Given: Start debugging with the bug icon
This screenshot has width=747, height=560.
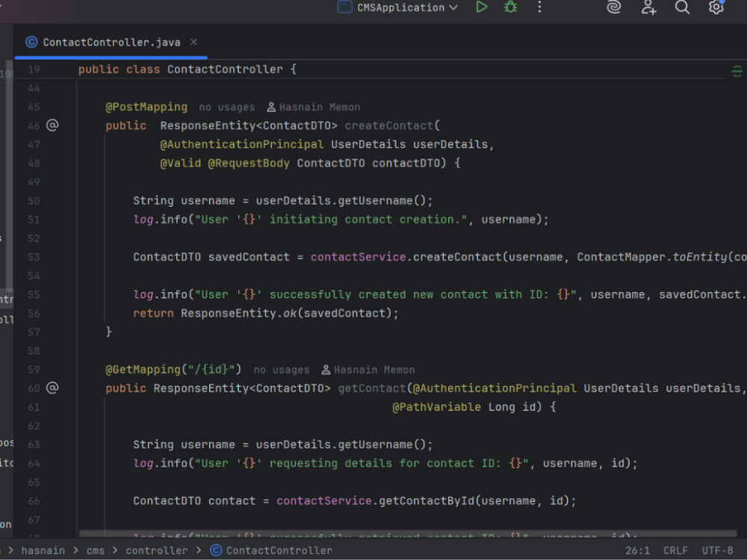Looking at the screenshot, I should [510, 7].
